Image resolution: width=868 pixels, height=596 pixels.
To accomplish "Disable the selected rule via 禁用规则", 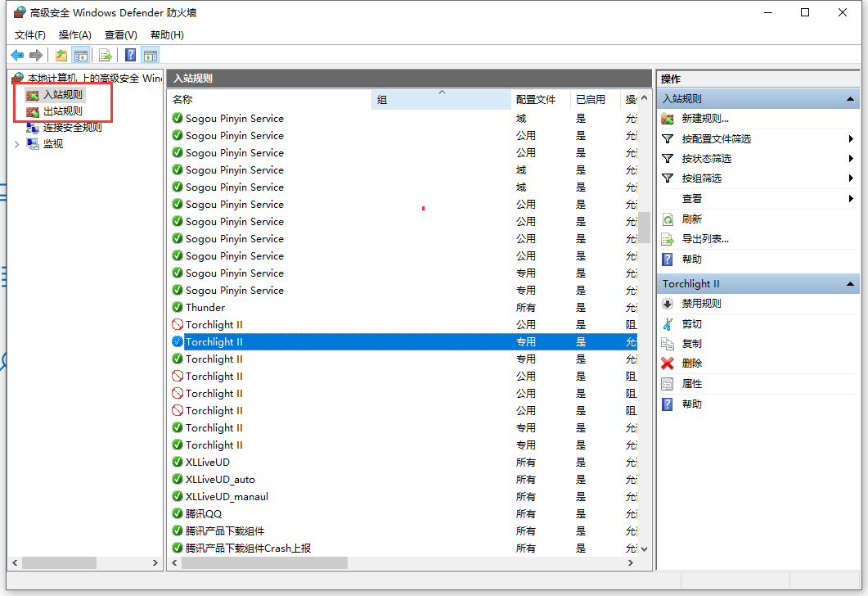I will click(701, 304).
